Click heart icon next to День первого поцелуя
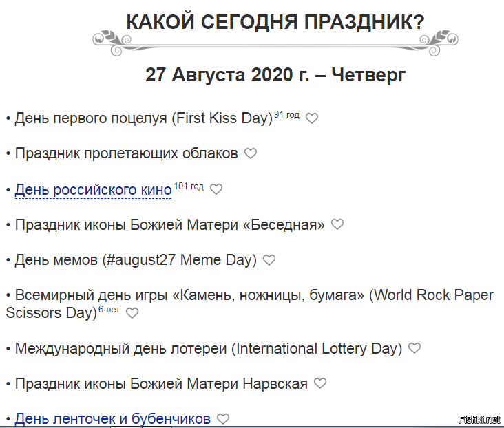 (312, 118)
